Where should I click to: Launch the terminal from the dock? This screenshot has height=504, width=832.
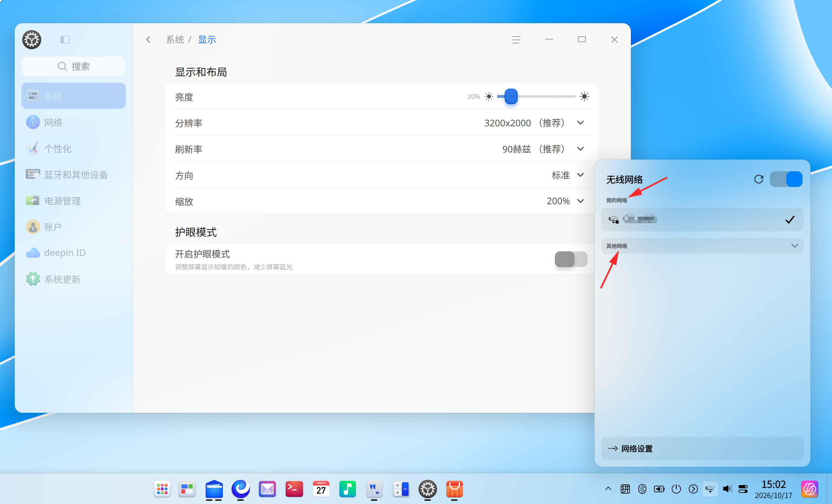294,489
